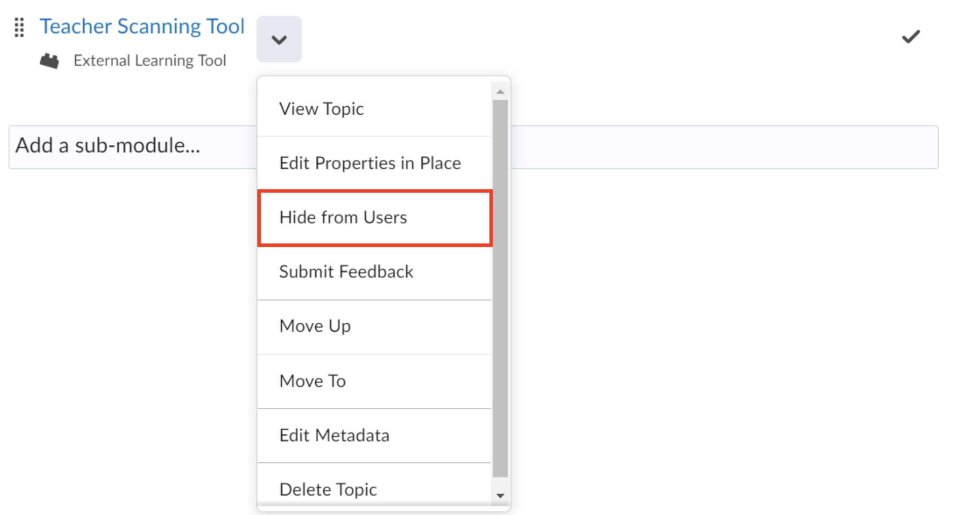Image resolution: width=980 pixels, height=515 pixels.
Task: Select the scrollbar up arrow in the menu
Action: tap(501, 91)
